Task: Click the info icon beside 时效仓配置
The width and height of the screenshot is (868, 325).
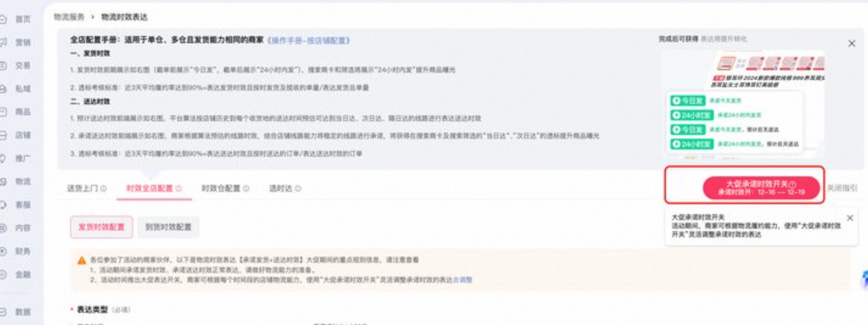Action: [246, 189]
